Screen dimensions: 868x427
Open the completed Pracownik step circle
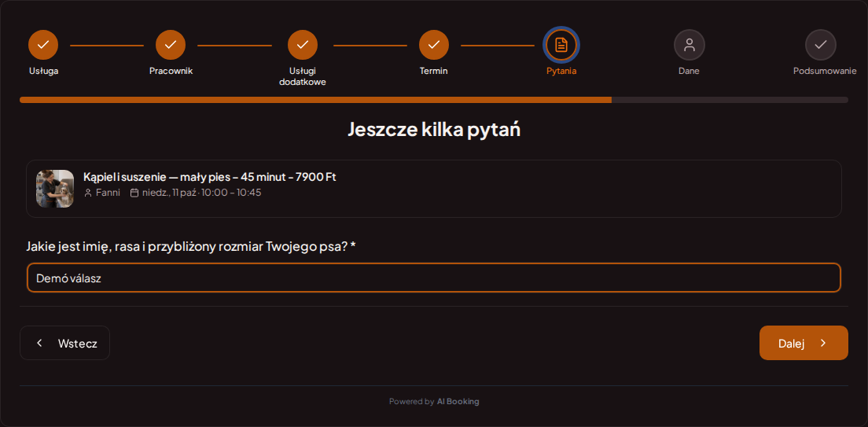[x=171, y=45]
